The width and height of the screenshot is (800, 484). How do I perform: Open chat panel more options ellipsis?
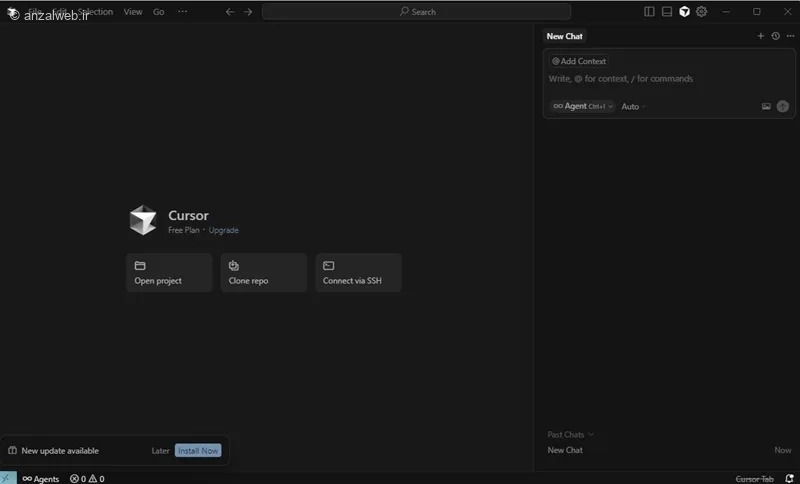point(790,36)
